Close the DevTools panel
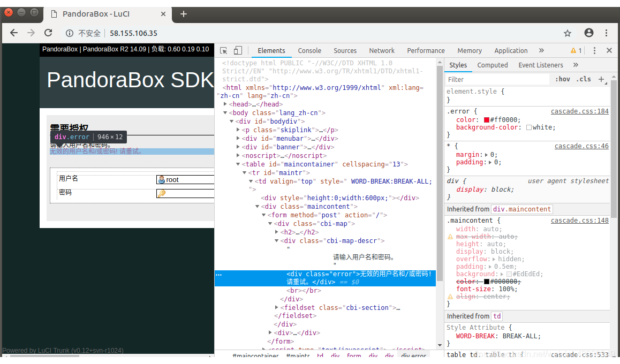Viewport: 620px width, 364px height. (x=609, y=51)
